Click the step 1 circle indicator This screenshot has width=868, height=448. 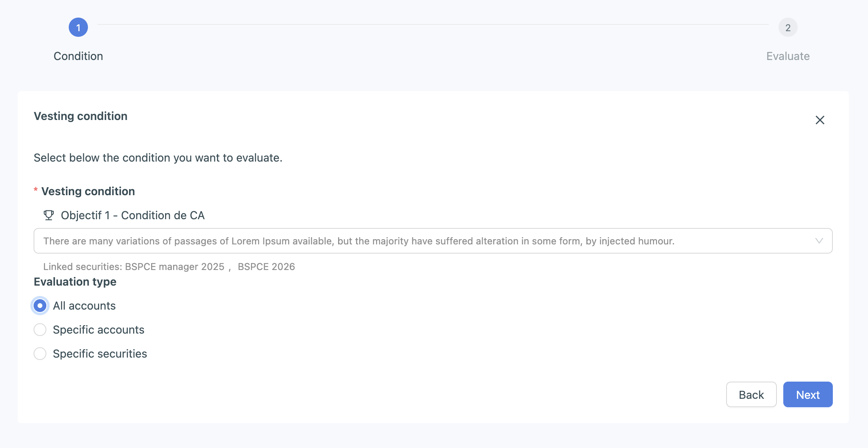click(78, 28)
